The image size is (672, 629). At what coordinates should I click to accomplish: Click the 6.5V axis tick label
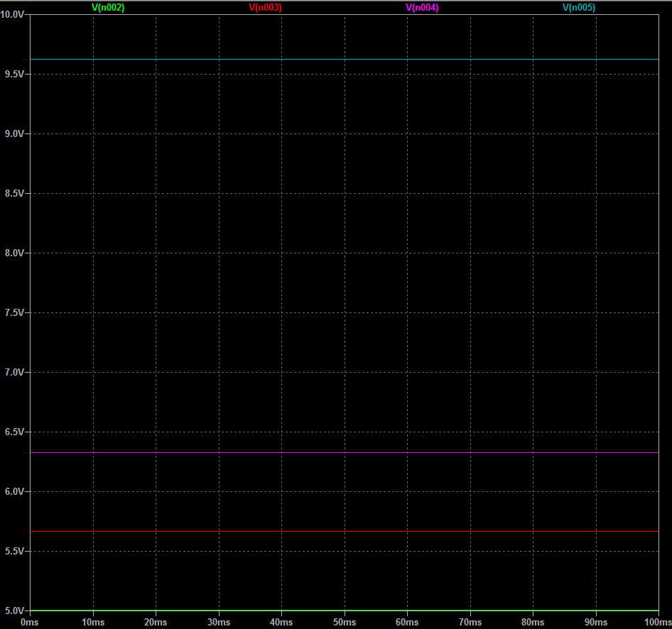tap(16, 432)
